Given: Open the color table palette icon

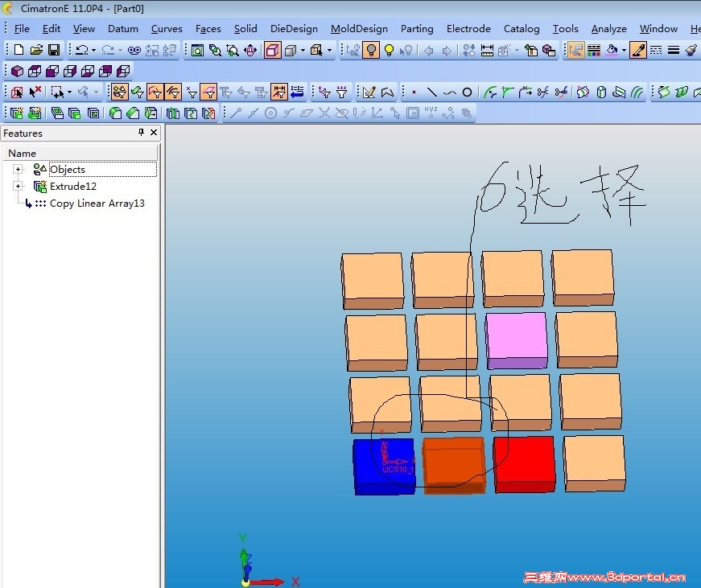Looking at the screenshot, I should [x=594, y=50].
